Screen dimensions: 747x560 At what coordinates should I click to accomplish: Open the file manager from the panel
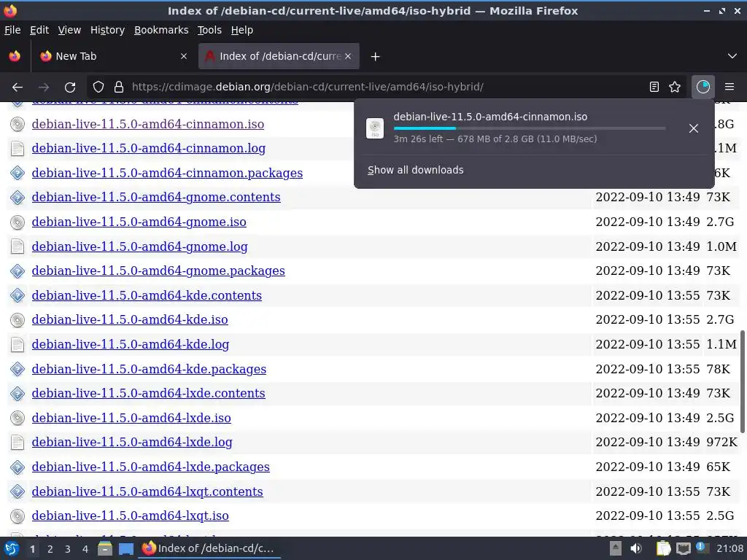coord(105,548)
